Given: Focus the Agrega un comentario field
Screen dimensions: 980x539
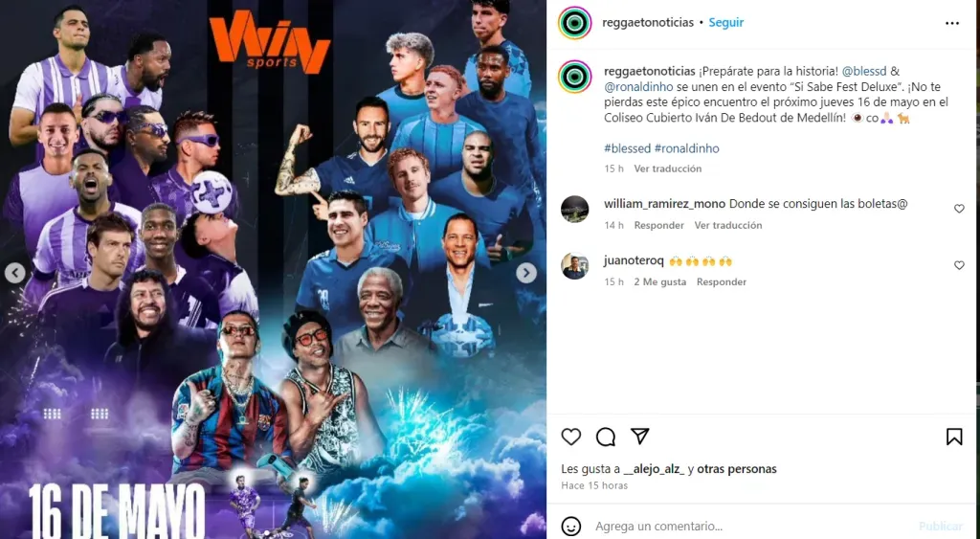Looking at the screenshot, I should pos(750,526).
